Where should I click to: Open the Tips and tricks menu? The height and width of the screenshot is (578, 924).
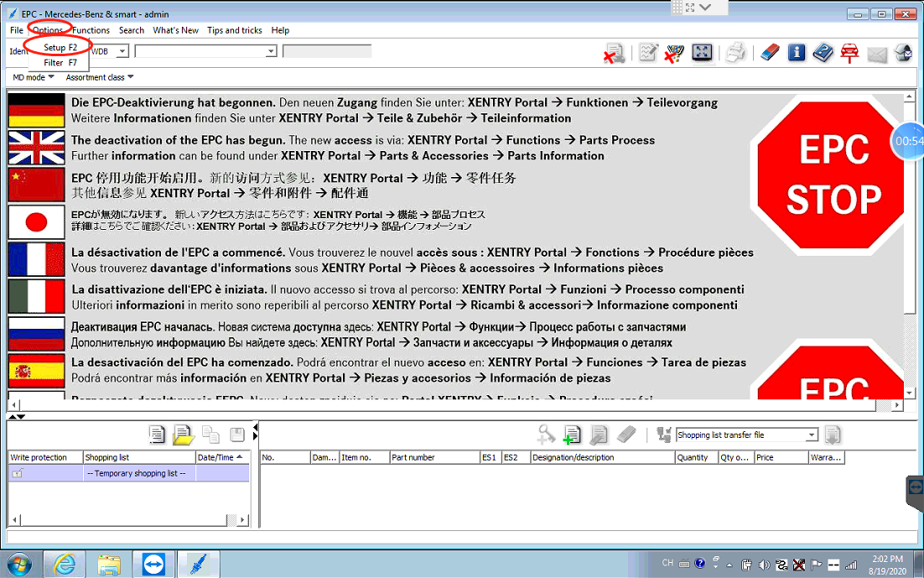tap(235, 30)
